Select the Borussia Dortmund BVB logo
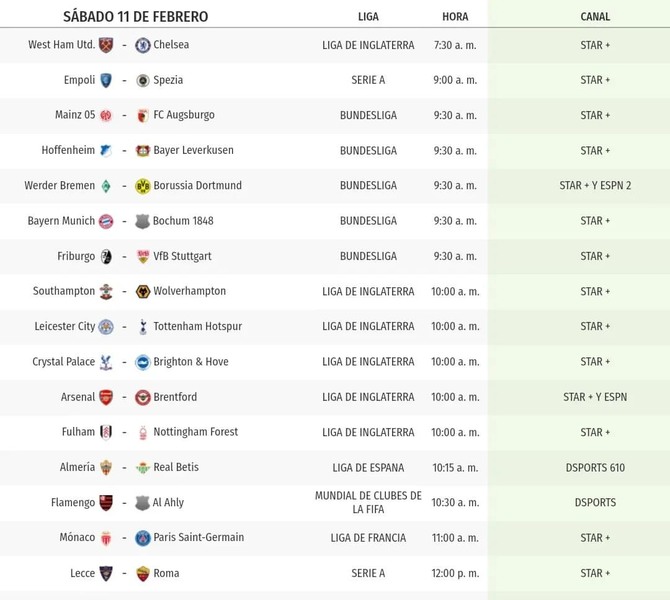Screen dimensions: 670x600 click(x=143, y=186)
